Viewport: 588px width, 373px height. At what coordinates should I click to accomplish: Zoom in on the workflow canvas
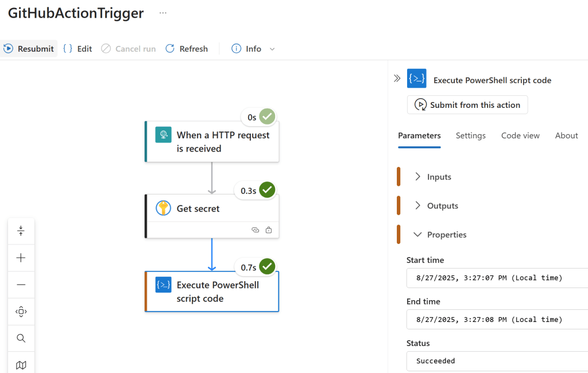pyautogui.click(x=21, y=258)
